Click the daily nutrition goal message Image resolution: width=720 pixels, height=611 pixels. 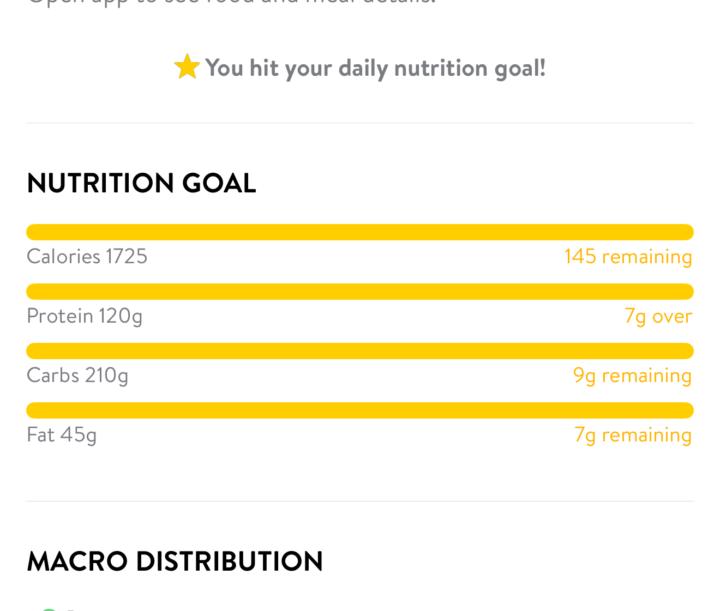(x=375, y=68)
